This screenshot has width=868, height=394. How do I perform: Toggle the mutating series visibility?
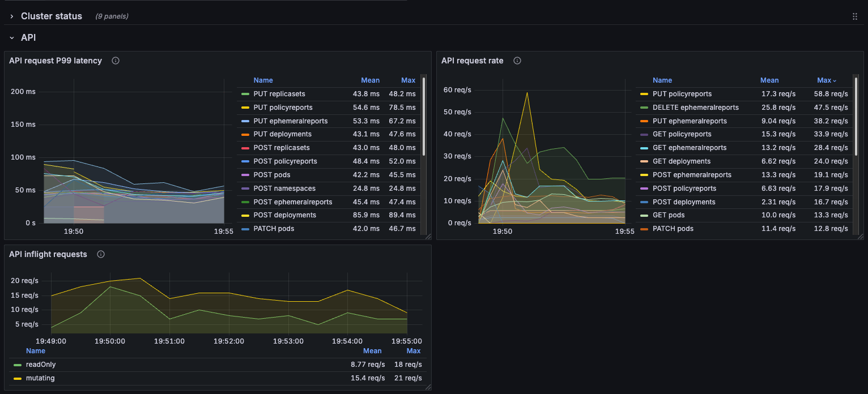pos(40,378)
